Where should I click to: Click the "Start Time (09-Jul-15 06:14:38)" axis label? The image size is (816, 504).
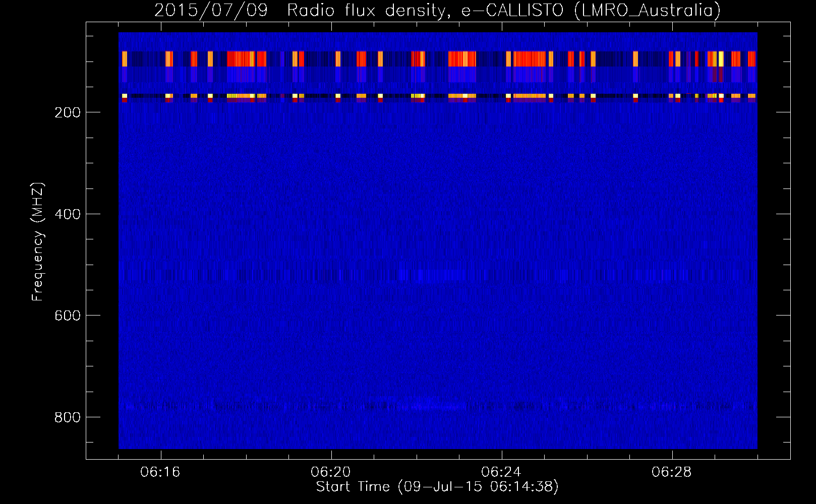(x=437, y=487)
